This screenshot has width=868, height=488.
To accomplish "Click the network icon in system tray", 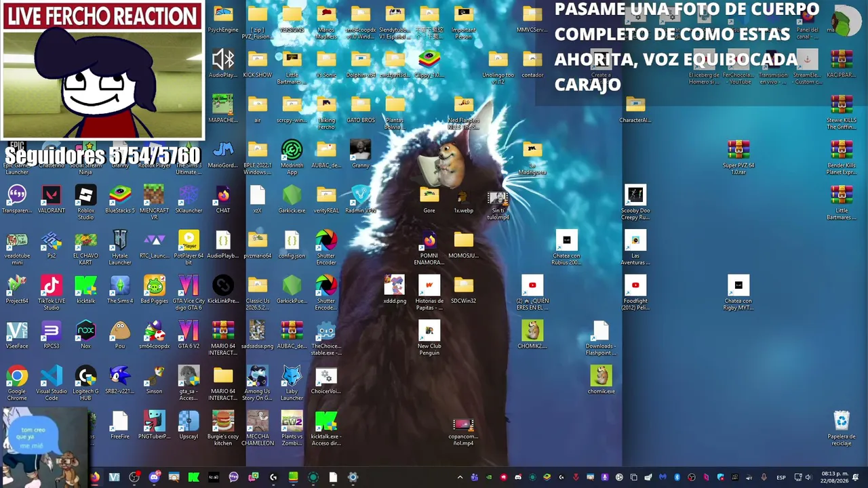I will [798, 477].
